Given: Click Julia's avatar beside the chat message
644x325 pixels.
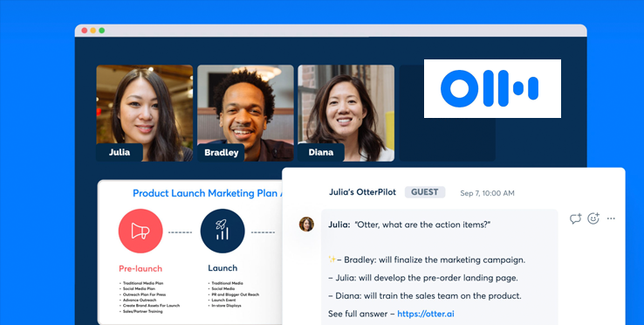Looking at the screenshot, I should point(306,225).
